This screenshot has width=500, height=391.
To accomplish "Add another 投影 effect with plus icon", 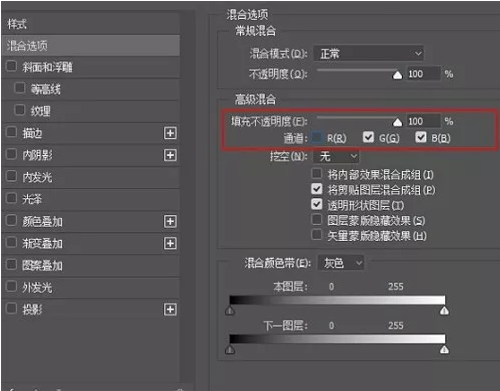I will (170, 310).
